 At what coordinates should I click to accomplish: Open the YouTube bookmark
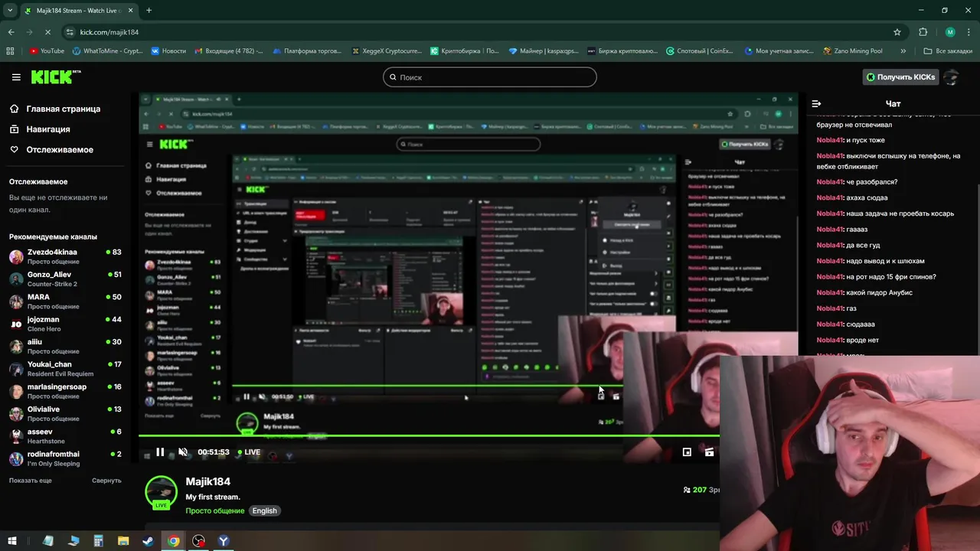pos(47,51)
